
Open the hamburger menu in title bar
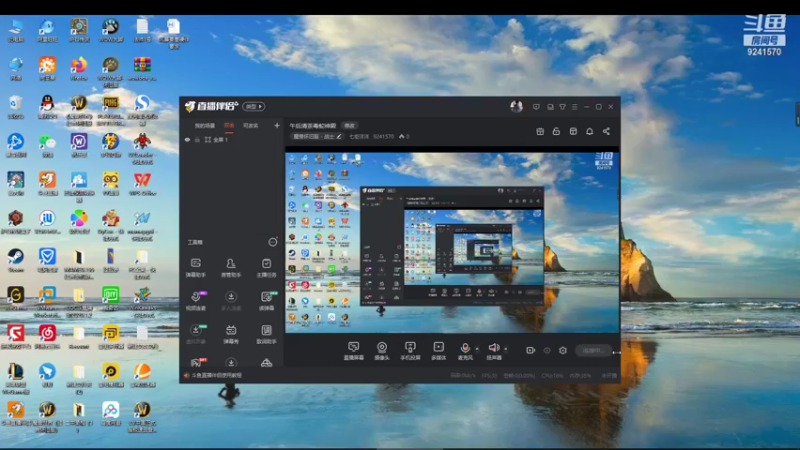coord(574,107)
